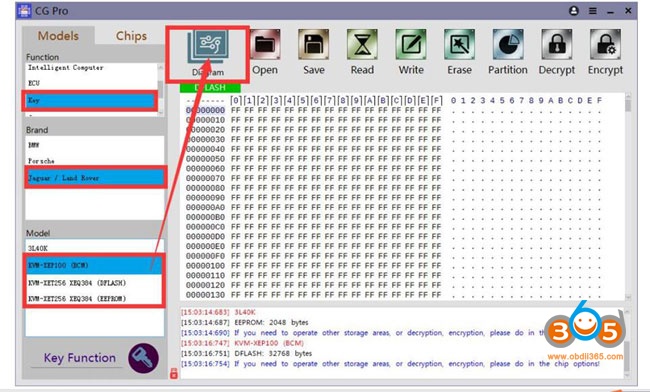Select the DFLASH data tab
Screen dimensions: 650x392
point(210,87)
